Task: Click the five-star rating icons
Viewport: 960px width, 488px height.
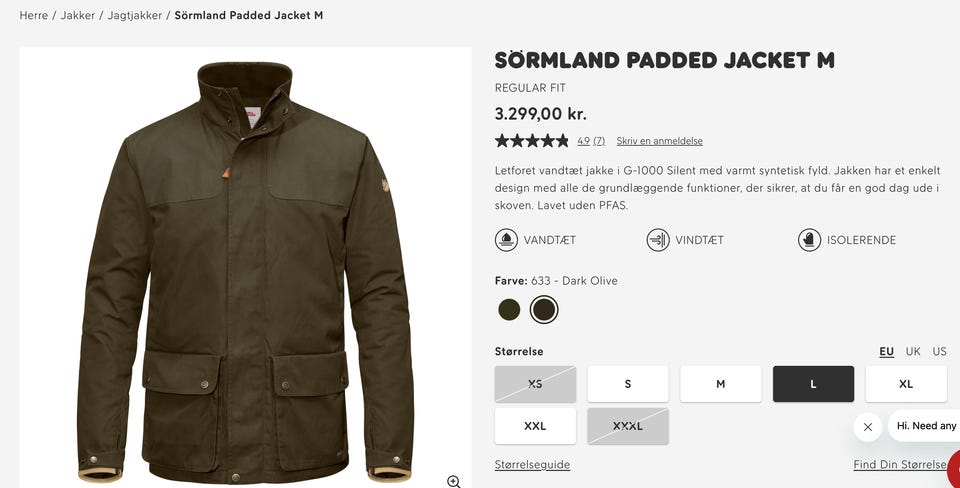Action: 532,141
